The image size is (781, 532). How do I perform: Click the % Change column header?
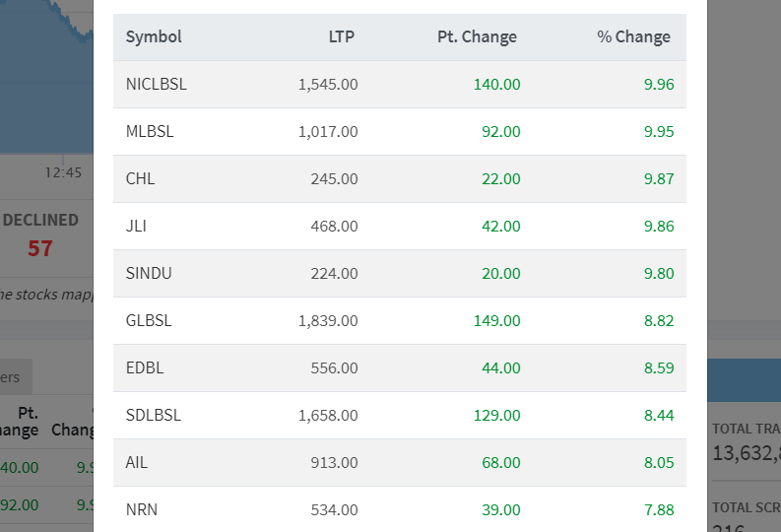[633, 36]
